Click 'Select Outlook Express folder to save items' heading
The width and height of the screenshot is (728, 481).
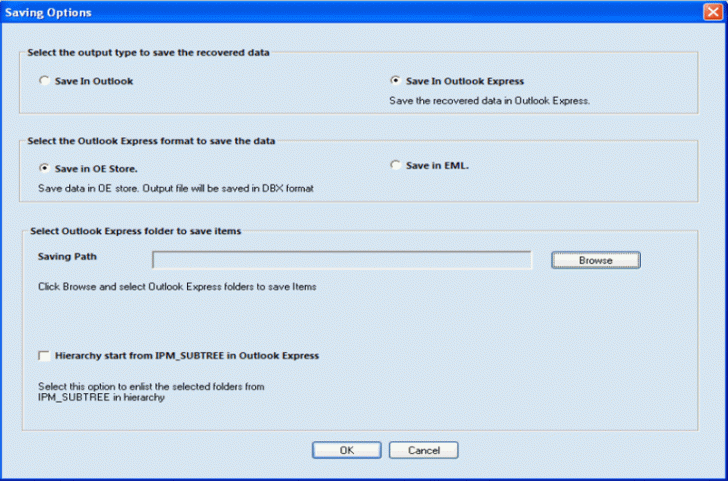pos(136,231)
